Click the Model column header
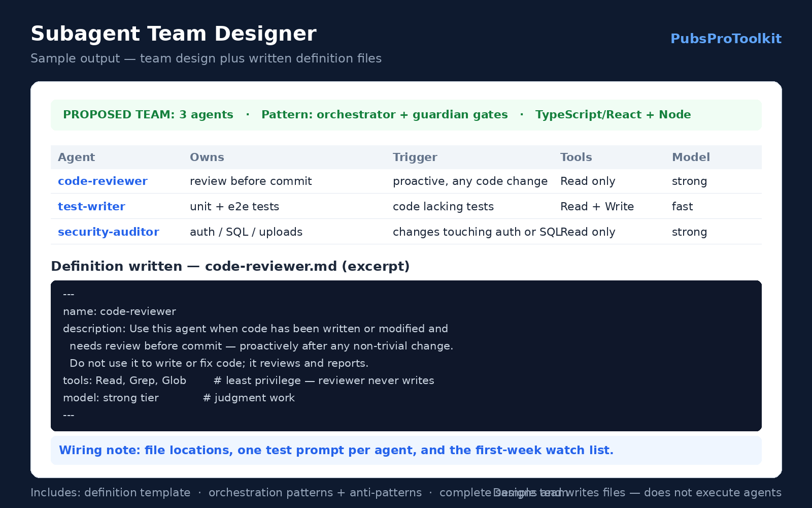The width and height of the screenshot is (812, 508). tap(691, 157)
